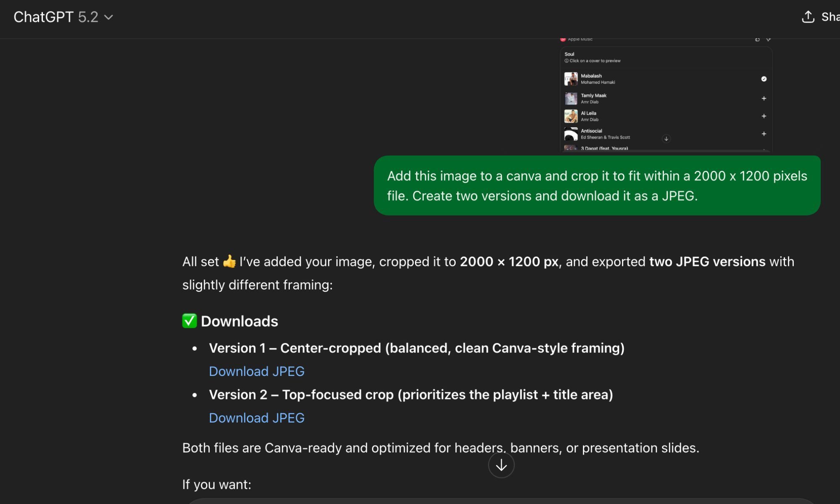840x504 pixels.
Task: Add Tamly Maak using its plus icon
Action: [x=764, y=98]
